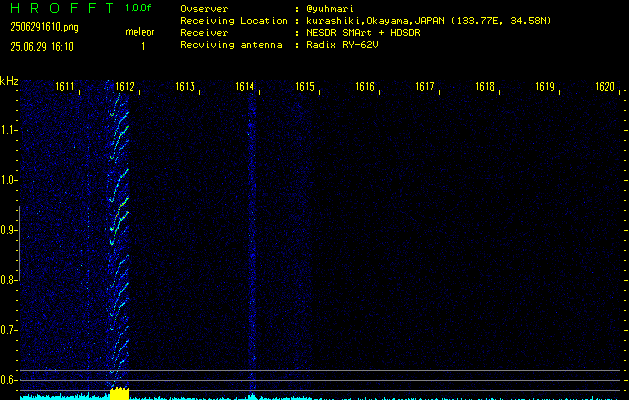Select the meteor count label
This screenshot has width=629, height=400.
click(x=140, y=32)
